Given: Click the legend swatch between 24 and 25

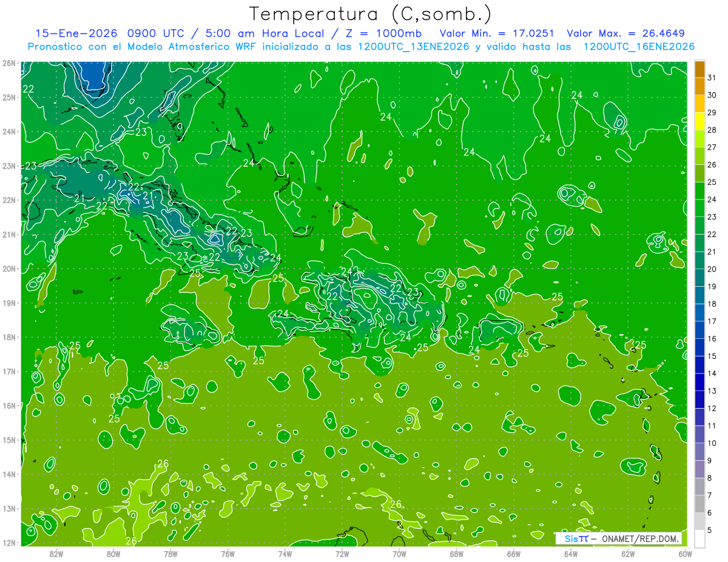Looking at the screenshot, I should tap(699, 190).
